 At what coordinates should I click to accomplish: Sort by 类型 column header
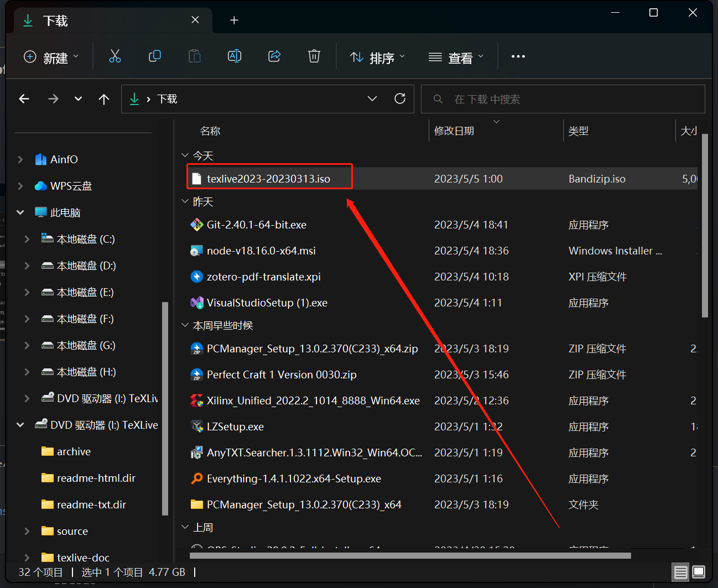coord(579,131)
